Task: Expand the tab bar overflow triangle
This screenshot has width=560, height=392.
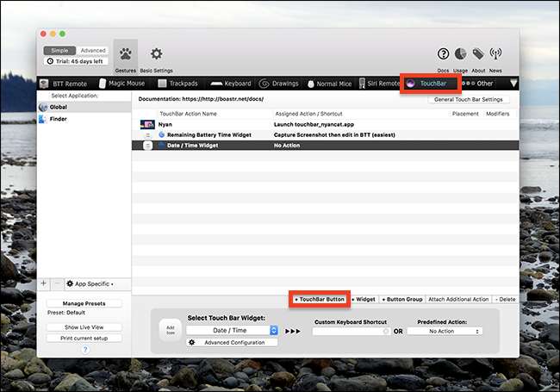Action: point(513,84)
